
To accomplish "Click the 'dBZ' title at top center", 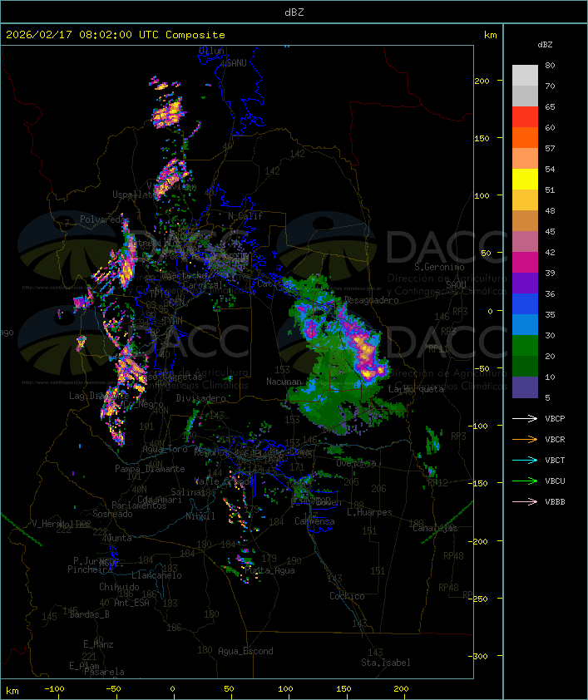I will 294,12.
